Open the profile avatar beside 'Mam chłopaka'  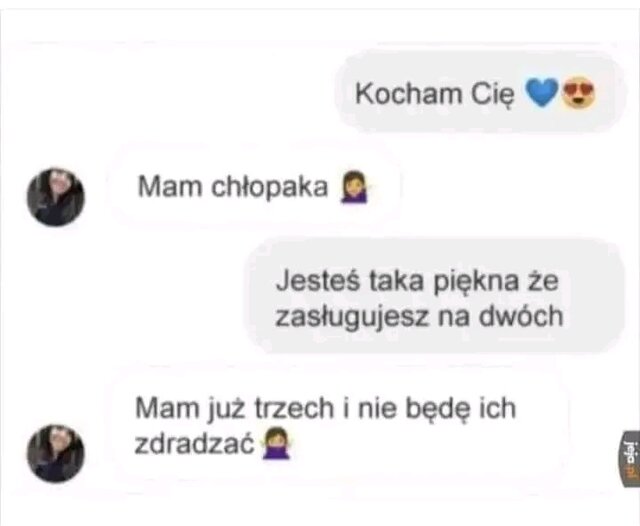pyautogui.click(x=56, y=197)
